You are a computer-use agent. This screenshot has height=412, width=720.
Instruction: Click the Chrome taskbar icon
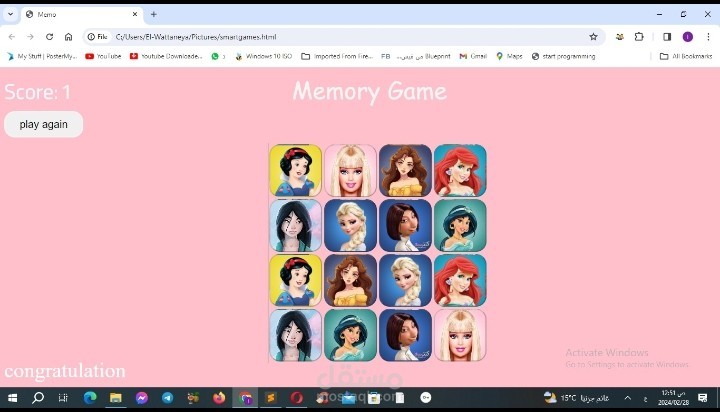(245, 398)
